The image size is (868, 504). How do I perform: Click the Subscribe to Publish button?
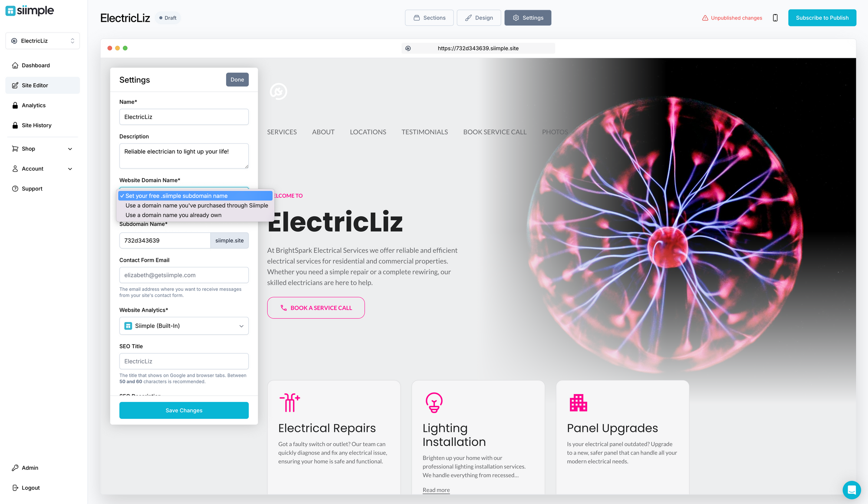pyautogui.click(x=822, y=17)
